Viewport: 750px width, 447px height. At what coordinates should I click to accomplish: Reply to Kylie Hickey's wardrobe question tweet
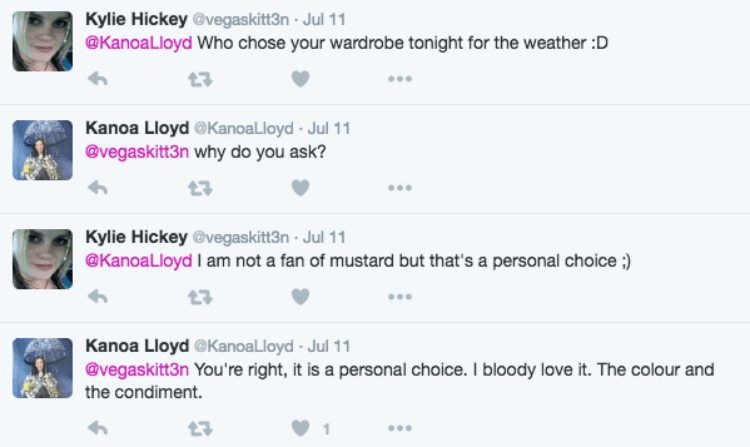(98, 78)
